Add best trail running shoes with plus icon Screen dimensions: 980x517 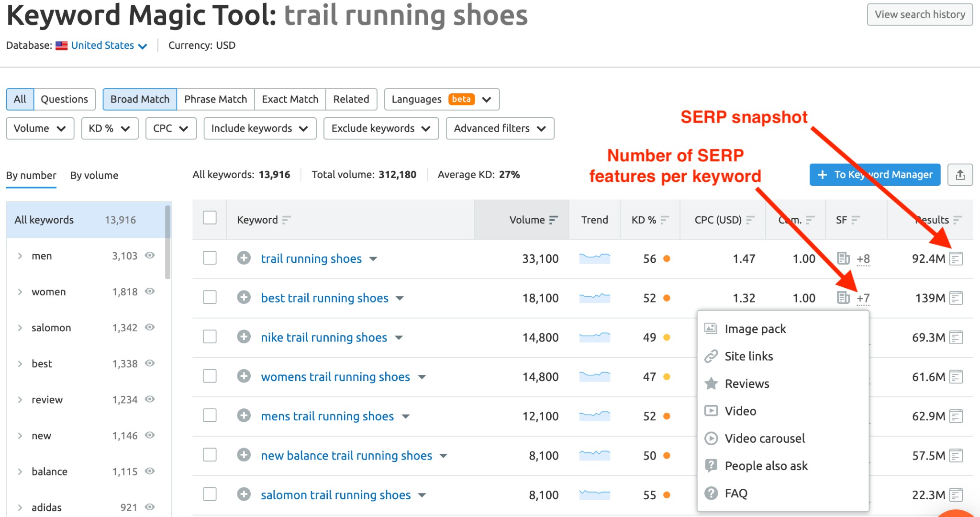point(244,298)
